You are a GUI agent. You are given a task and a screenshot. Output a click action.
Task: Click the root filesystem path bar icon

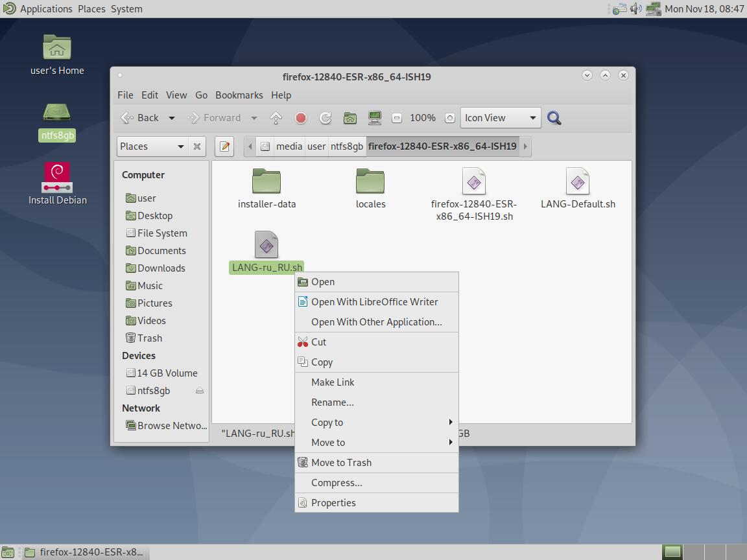265,146
